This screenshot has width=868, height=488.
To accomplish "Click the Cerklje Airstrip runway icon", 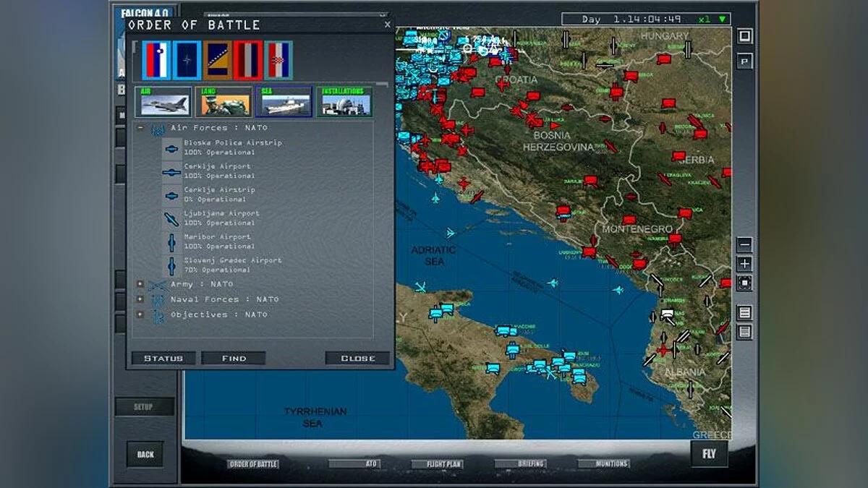I will tap(172, 195).
